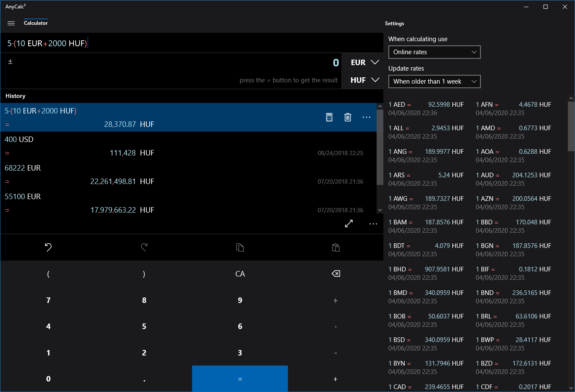Select the '400 USD' history entry
The width and height of the screenshot is (575, 392).
[x=188, y=146]
